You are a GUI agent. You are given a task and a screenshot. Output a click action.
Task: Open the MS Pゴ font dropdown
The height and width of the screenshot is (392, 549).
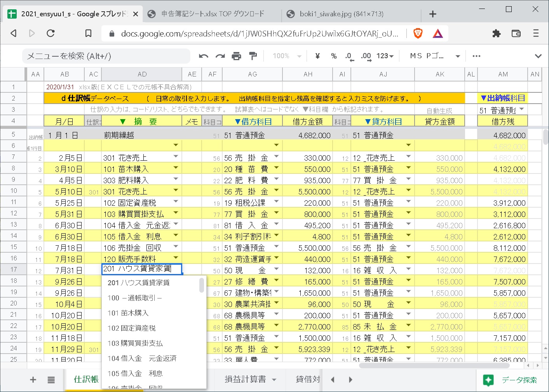[435, 56]
